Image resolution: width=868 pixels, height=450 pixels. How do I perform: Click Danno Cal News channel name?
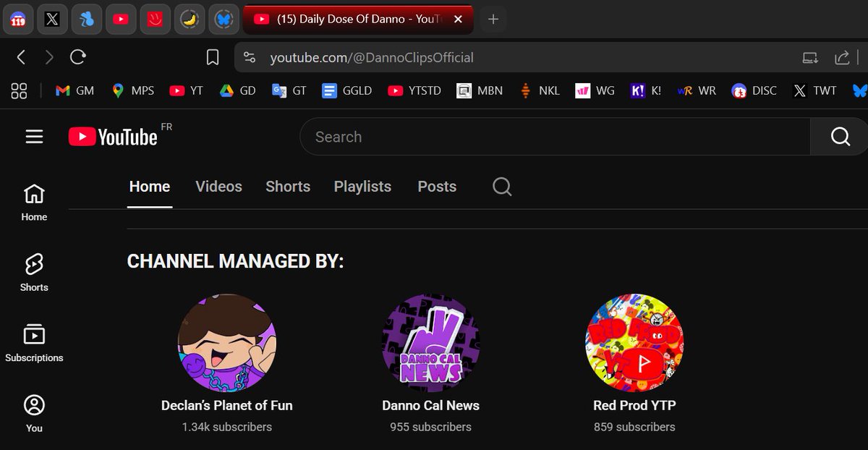point(431,405)
